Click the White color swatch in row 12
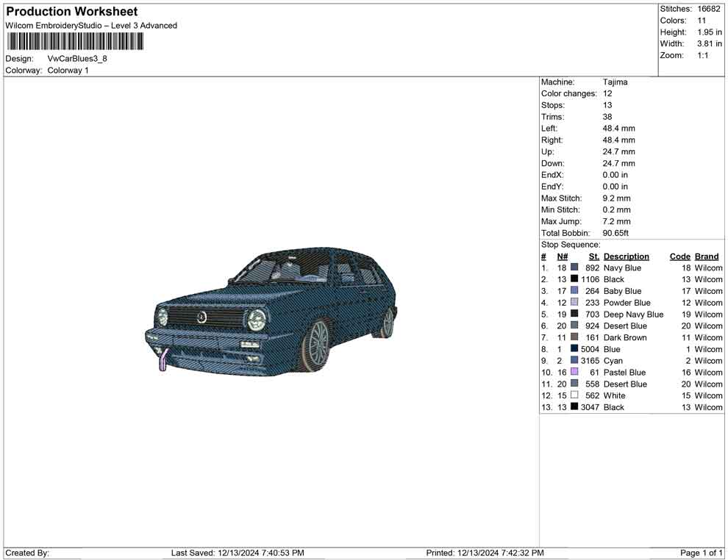 click(574, 395)
